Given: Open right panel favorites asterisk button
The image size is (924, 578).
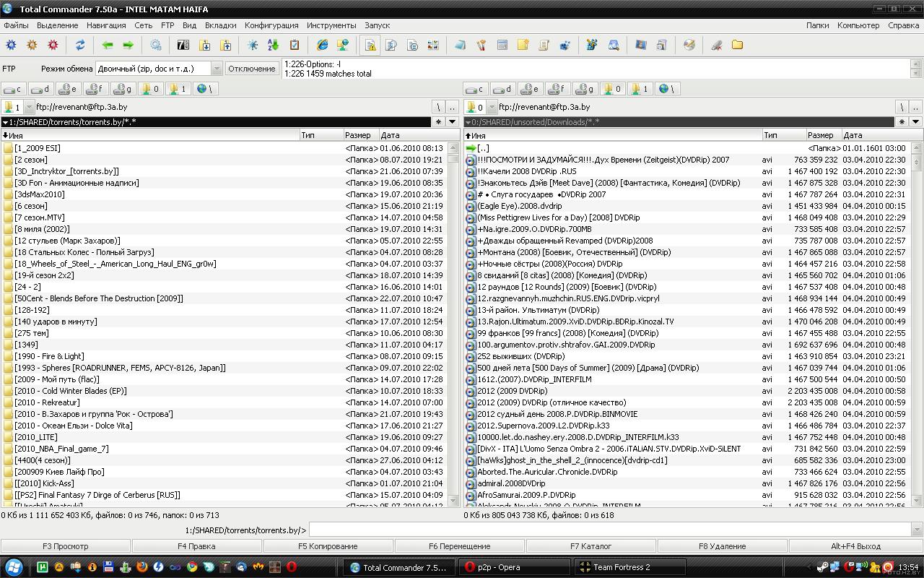Looking at the screenshot, I should (x=901, y=122).
